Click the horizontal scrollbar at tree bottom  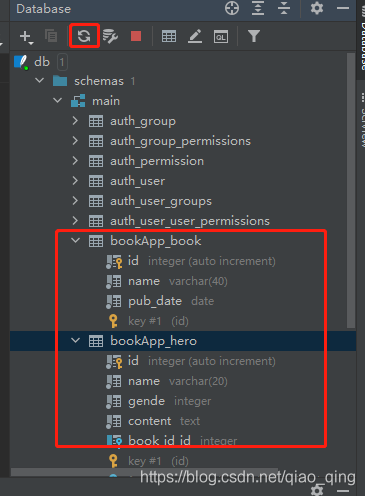coord(144,472)
